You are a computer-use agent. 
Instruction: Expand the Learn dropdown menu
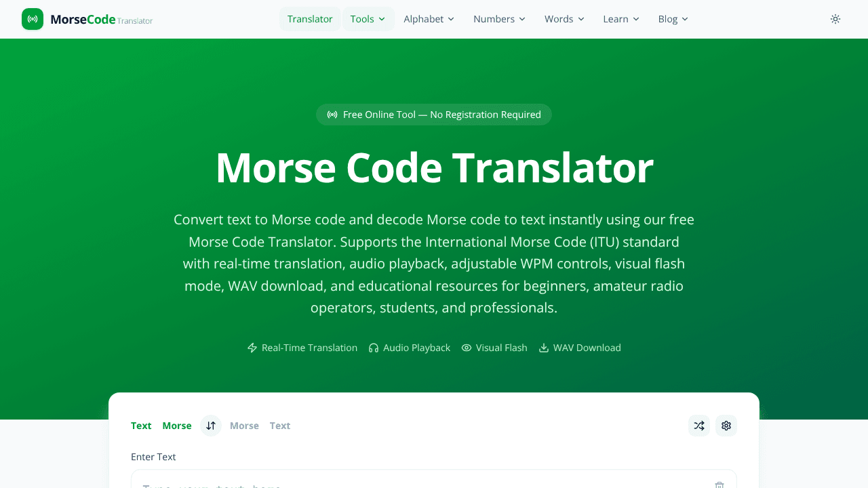tap(621, 19)
